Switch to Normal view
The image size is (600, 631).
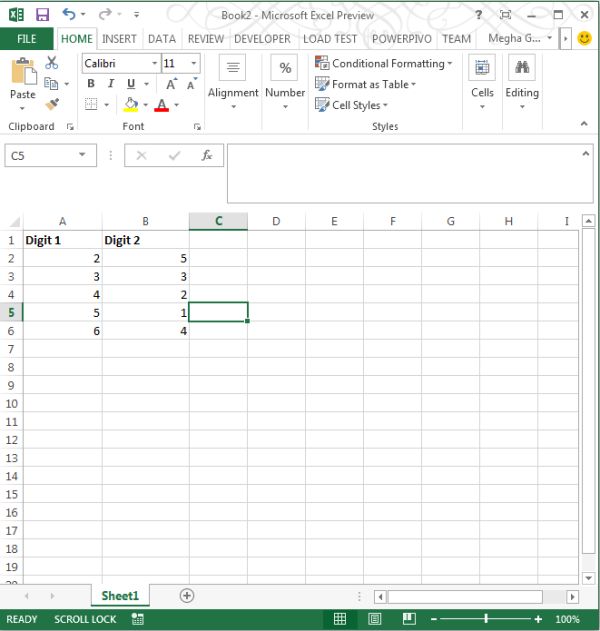pos(340,619)
